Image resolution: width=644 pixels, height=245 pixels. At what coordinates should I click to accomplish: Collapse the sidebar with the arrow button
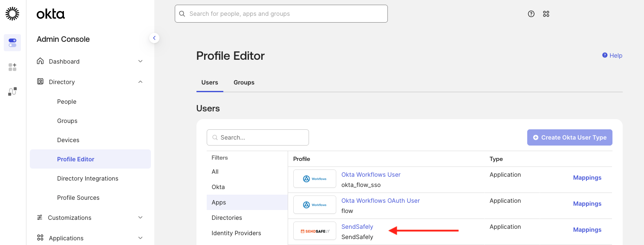[154, 38]
